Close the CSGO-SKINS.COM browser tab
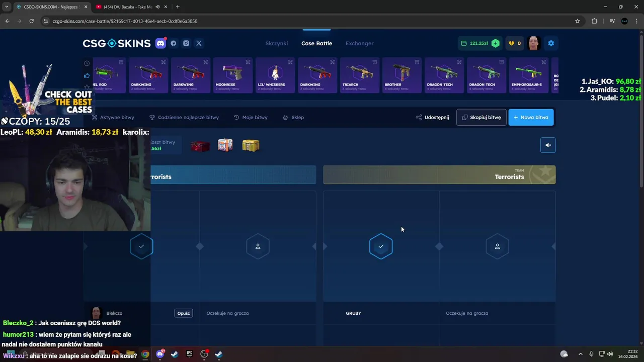644x362 pixels. coord(86,7)
